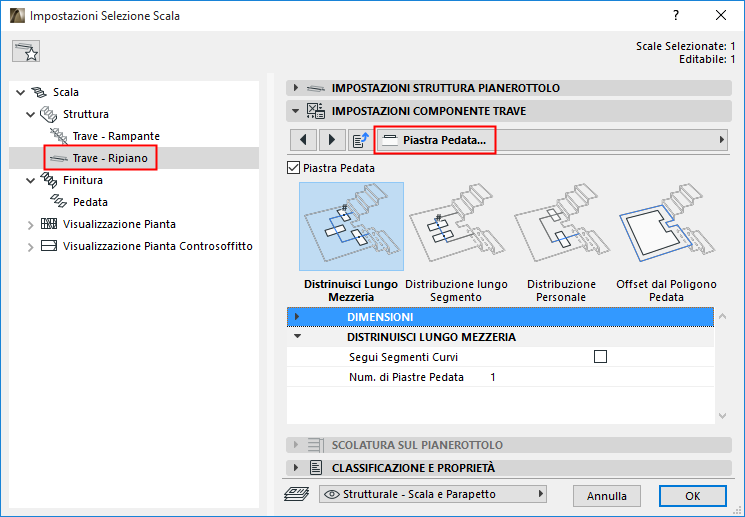Click the Finitura icon in tree

[48, 180]
